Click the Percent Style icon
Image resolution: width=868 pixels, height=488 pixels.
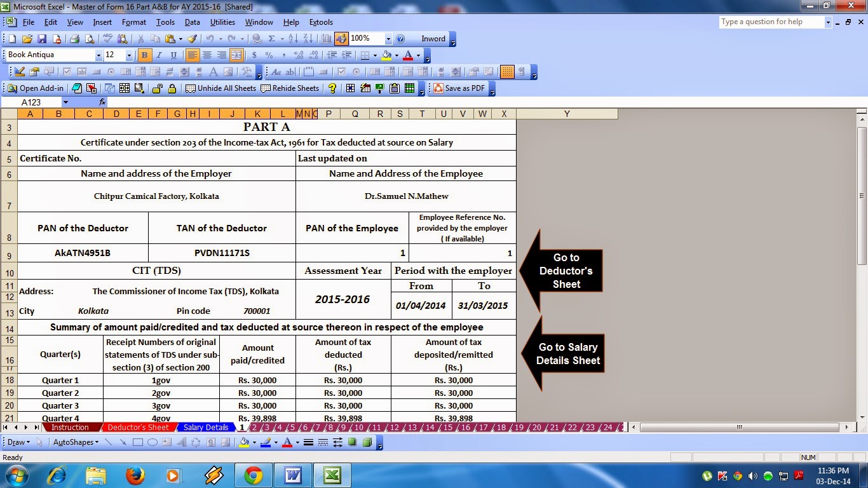click(x=269, y=55)
